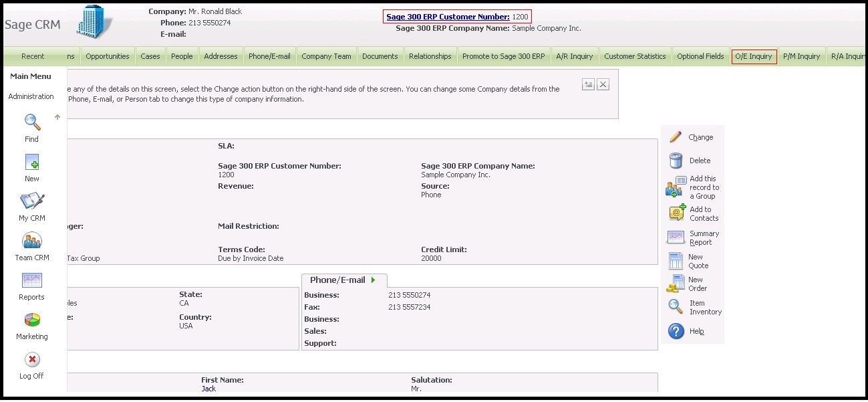This screenshot has height=402, width=868.
Task: Open the People tab
Action: pyautogui.click(x=182, y=56)
